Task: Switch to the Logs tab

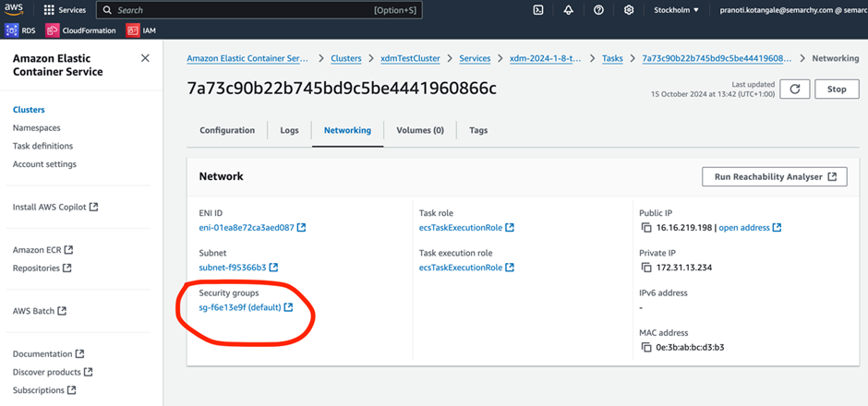Action: click(x=289, y=130)
